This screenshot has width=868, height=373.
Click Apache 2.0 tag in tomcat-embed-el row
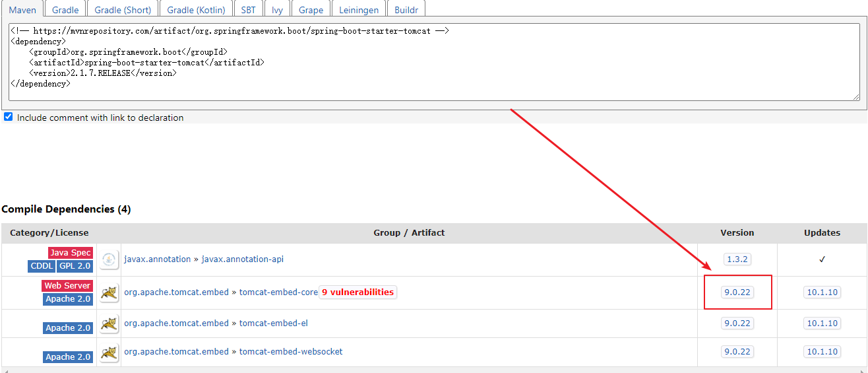[69, 328]
